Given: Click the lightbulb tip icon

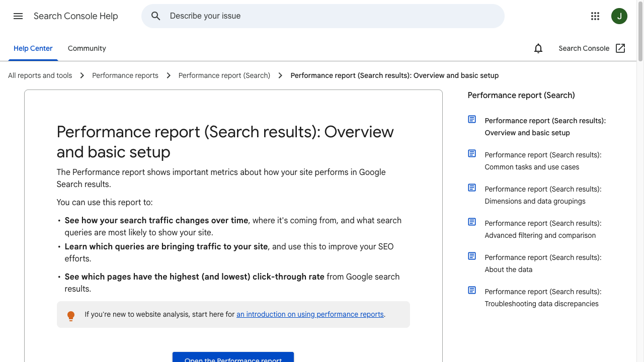Looking at the screenshot, I should pyautogui.click(x=71, y=315).
